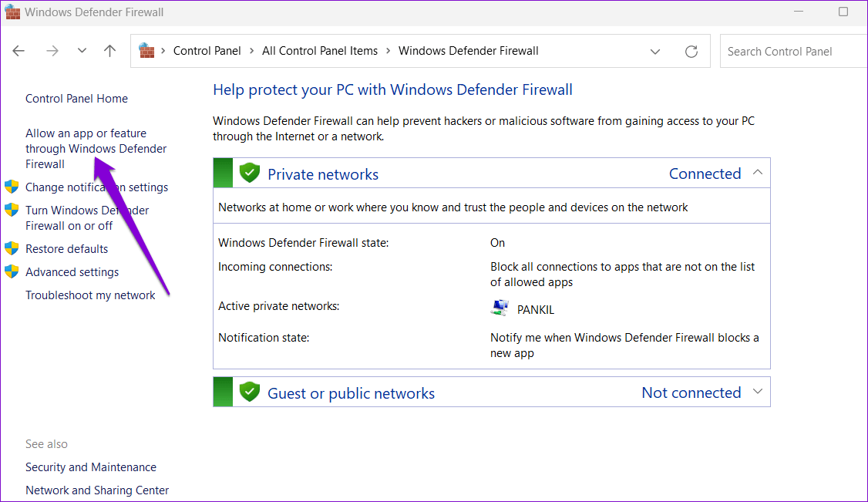
Task: Navigate to All Control Panel Items breadcrumb
Action: pyautogui.click(x=320, y=50)
